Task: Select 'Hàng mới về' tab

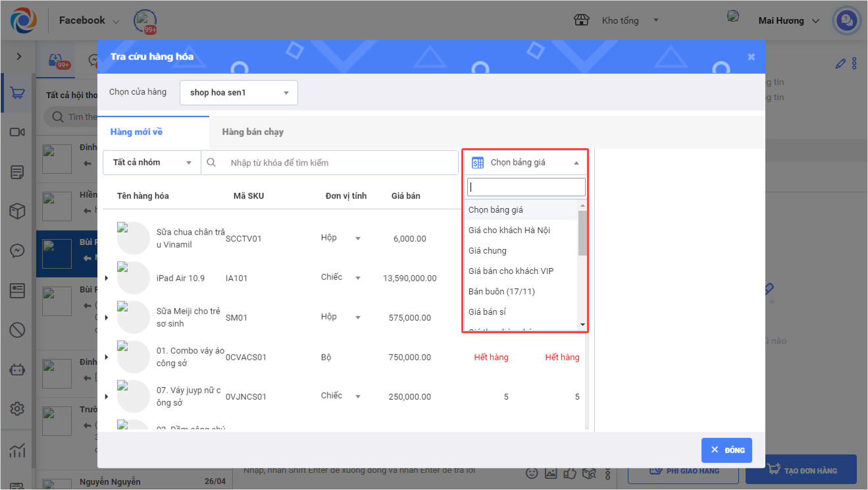Action: pos(136,132)
